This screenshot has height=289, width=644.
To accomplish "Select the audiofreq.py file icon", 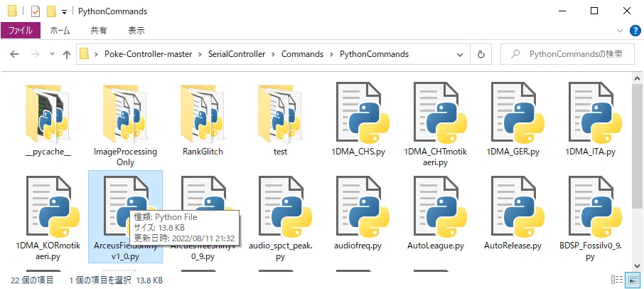I will point(363,207).
